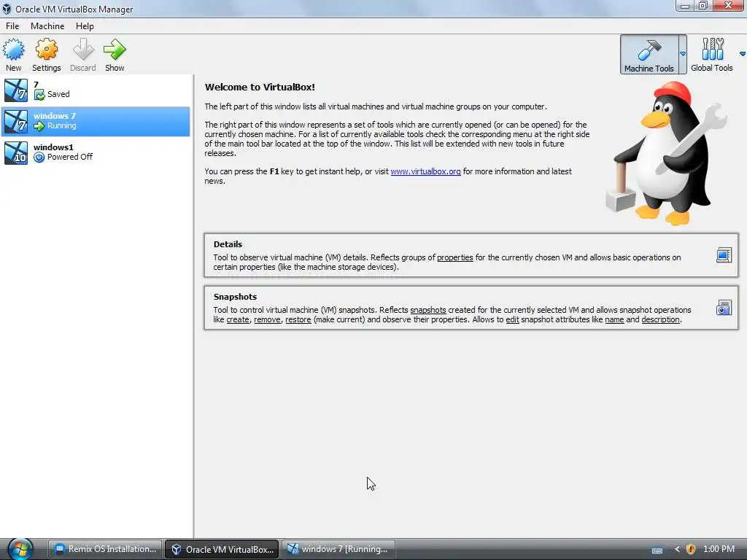The width and height of the screenshot is (747, 560).
Task: Click the restore link
Action: (x=298, y=319)
